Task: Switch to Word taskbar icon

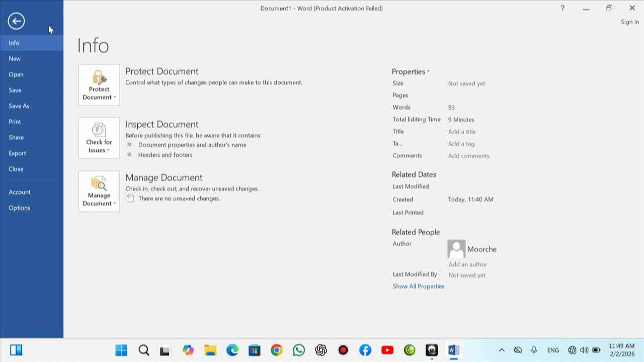Action: (x=453, y=350)
